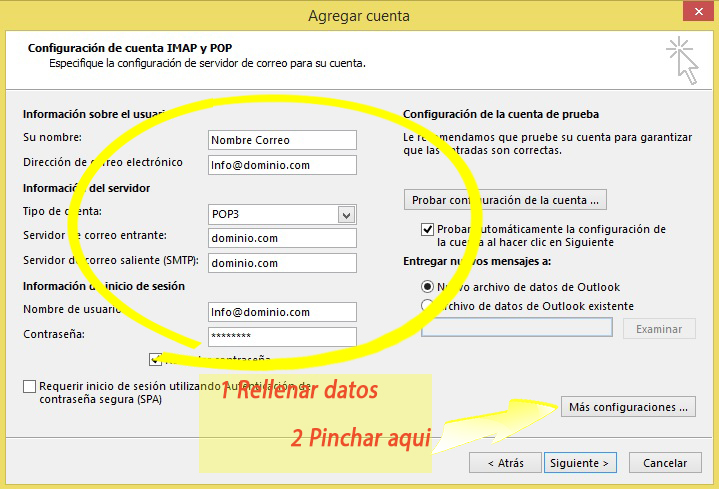The height and width of the screenshot is (489, 719).
Task: Select Archivo de datos de Outlook existente
Action: coord(427,306)
